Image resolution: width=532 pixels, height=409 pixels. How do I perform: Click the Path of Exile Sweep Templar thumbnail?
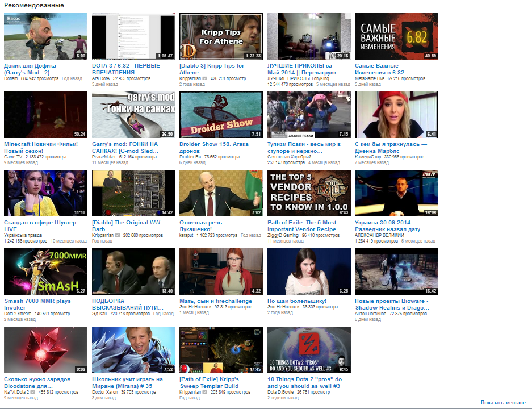221,350
